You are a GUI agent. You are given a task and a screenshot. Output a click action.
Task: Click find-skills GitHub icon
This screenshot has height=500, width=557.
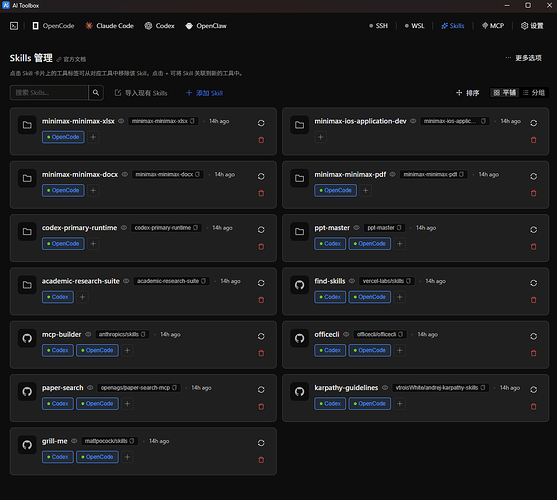[299, 285]
